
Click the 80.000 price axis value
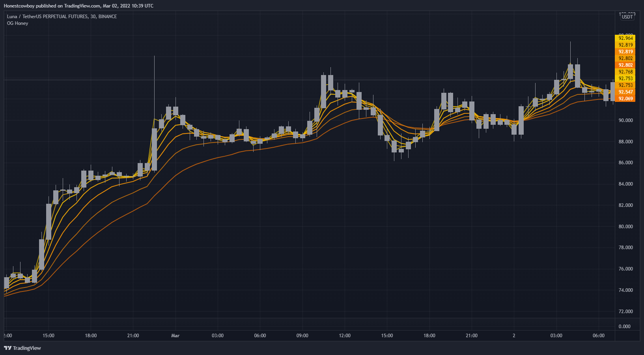pos(626,227)
